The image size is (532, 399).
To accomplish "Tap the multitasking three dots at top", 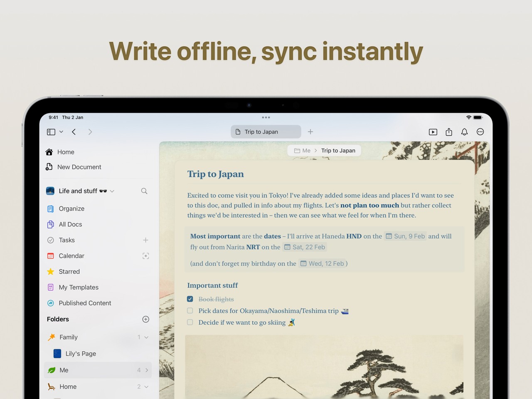I will tap(266, 117).
